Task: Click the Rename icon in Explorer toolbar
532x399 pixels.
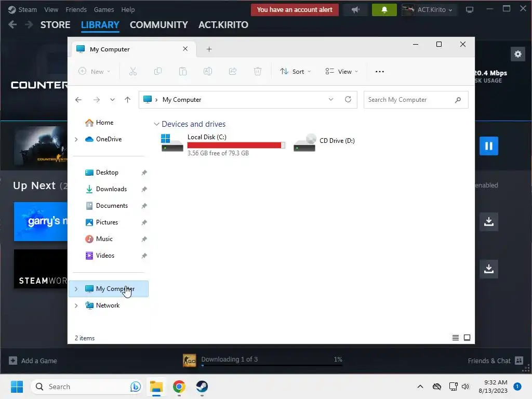Action: [208, 71]
